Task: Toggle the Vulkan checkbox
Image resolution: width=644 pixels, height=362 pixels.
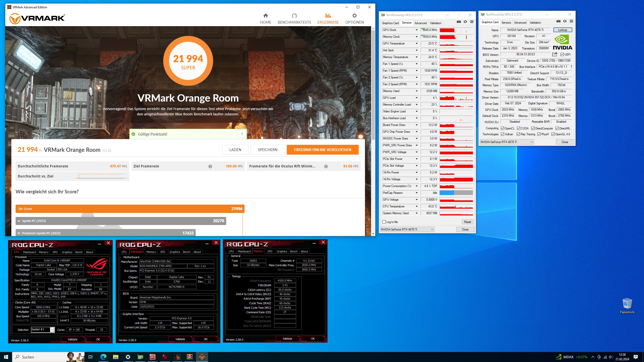Action: click(x=502, y=134)
